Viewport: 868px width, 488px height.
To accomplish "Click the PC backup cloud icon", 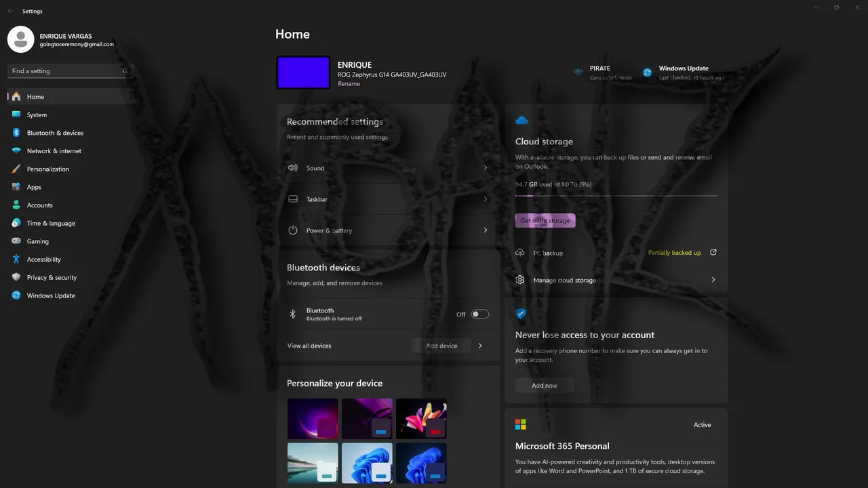I will 520,253.
